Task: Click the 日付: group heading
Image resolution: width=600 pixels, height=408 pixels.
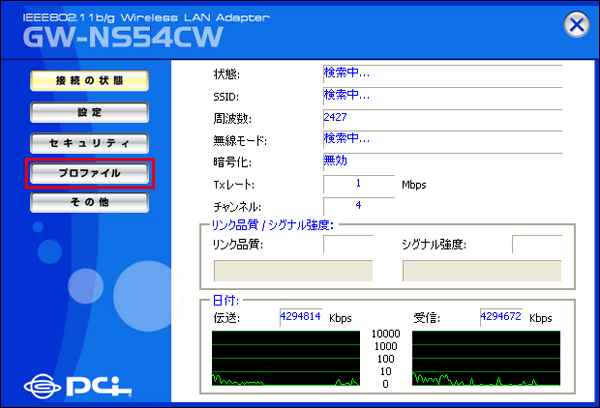Action: tap(226, 300)
